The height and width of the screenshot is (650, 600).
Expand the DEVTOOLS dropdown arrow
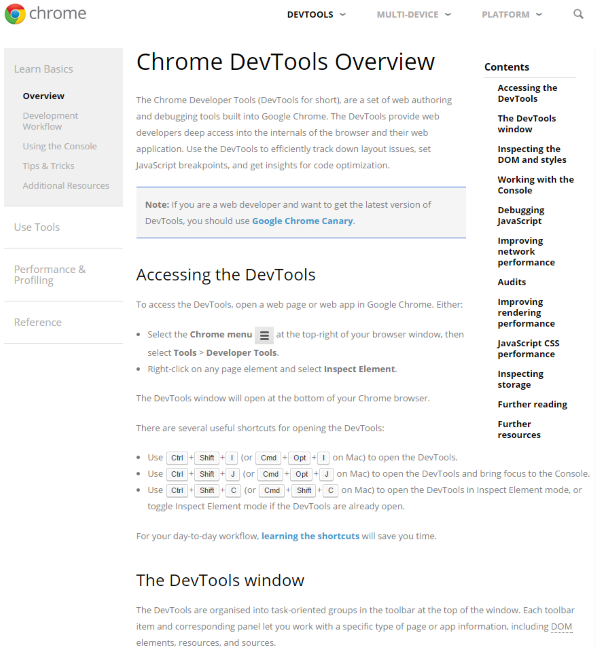pyautogui.click(x=343, y=15)
